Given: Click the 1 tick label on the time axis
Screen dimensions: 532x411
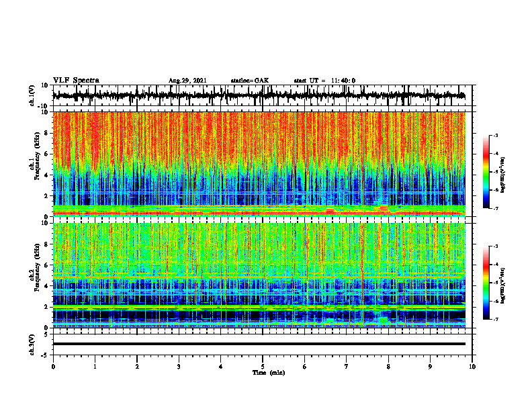Looking at the screenshot, I should coord(95,367).
